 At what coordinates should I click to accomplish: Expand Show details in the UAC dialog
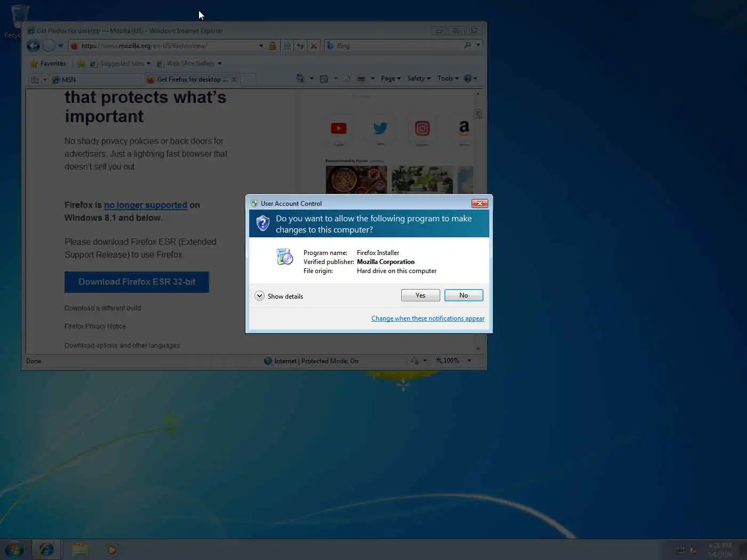pos(279,296)
